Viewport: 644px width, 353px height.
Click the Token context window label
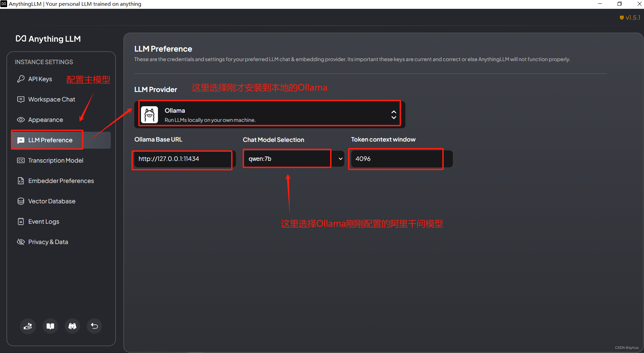click(383, 140)
